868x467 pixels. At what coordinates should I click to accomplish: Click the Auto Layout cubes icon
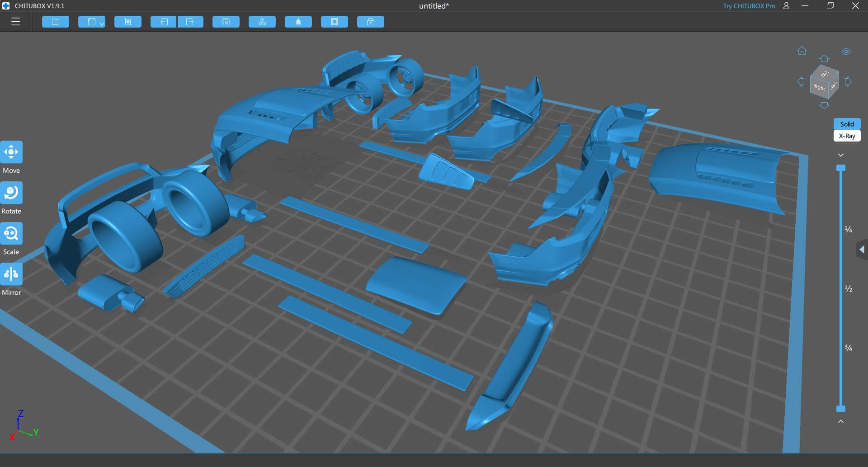262,22
